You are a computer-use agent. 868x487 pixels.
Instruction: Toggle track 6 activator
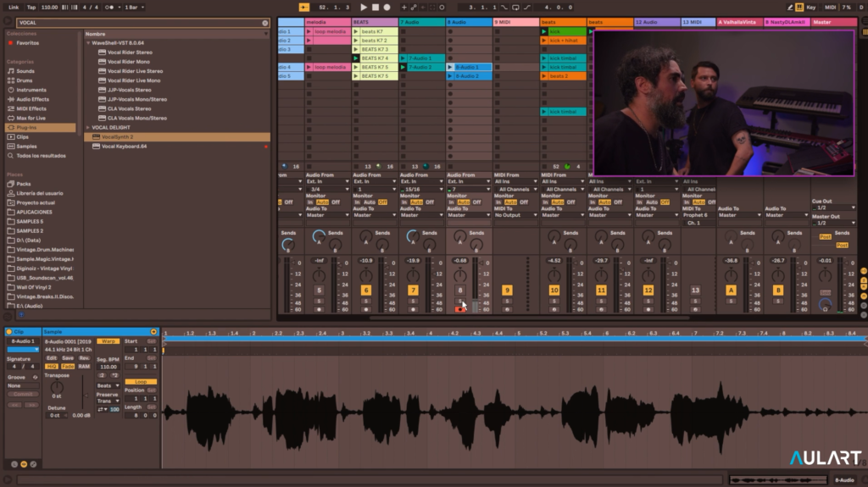coord(366,290)
